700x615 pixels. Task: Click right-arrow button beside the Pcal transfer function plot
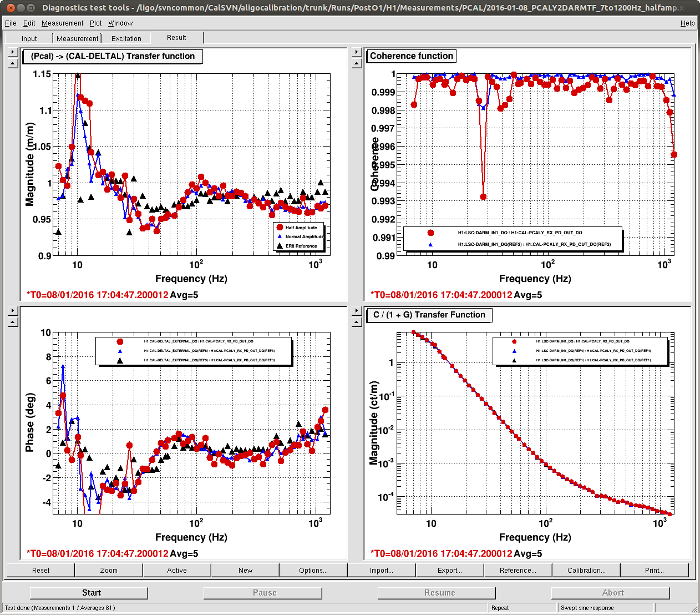[x=13, y=52]
